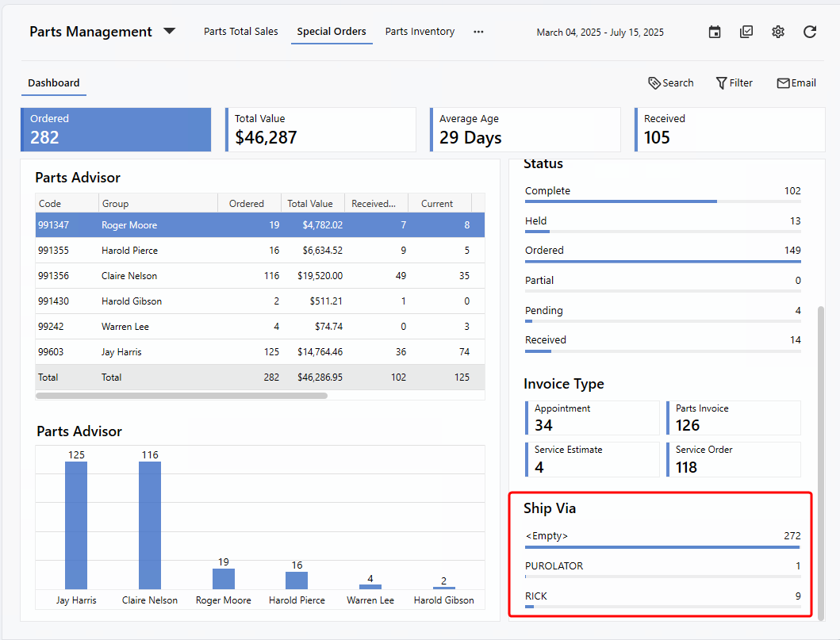This screenshot has width=840, height=640.
Task: Expand the Parts Management dropdown arrow
Action: 169,32
